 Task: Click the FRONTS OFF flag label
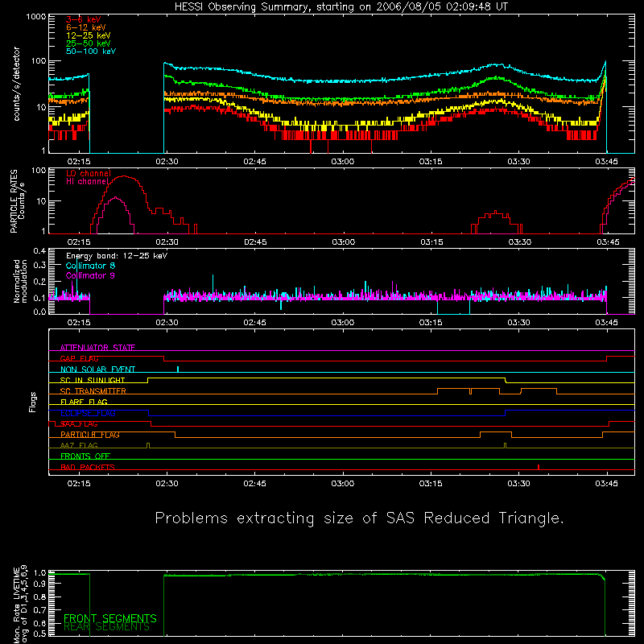[x=85, y=456]
